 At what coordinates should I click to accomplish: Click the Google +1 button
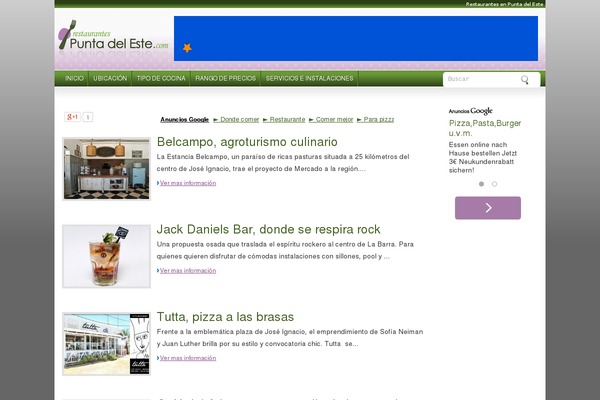coord(72,117)
